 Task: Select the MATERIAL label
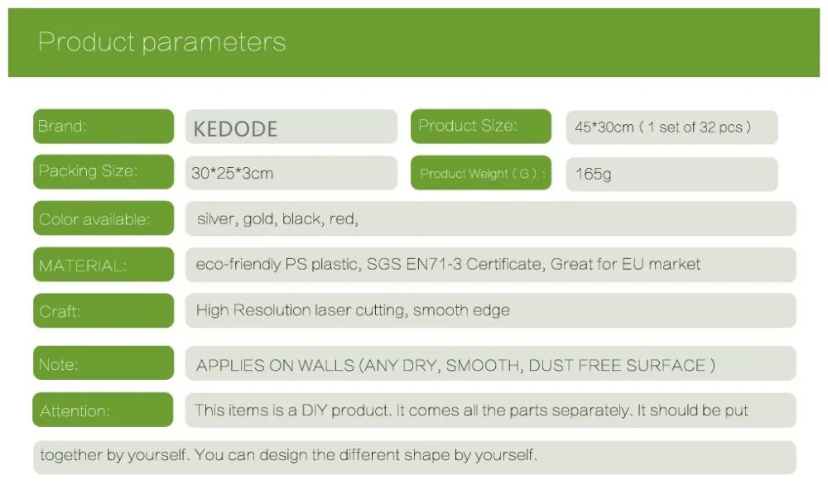click(103, 264)
